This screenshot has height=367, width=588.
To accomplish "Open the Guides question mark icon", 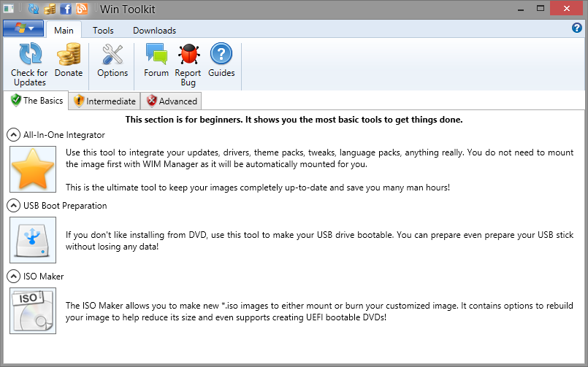I will click(x=221, y=55).
